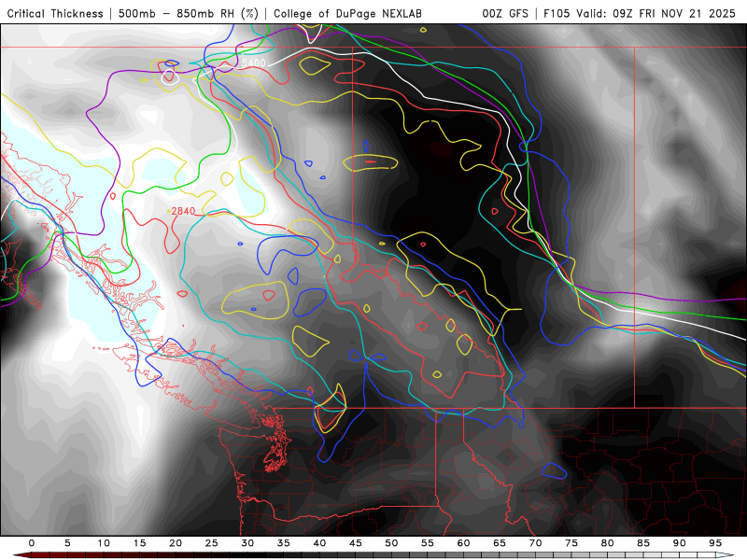Click the 'F105 Valid: 09Z FRI NOV 21 2025' text
The width and height of the screenshot is (747, 560).
[x=640, y=14]
